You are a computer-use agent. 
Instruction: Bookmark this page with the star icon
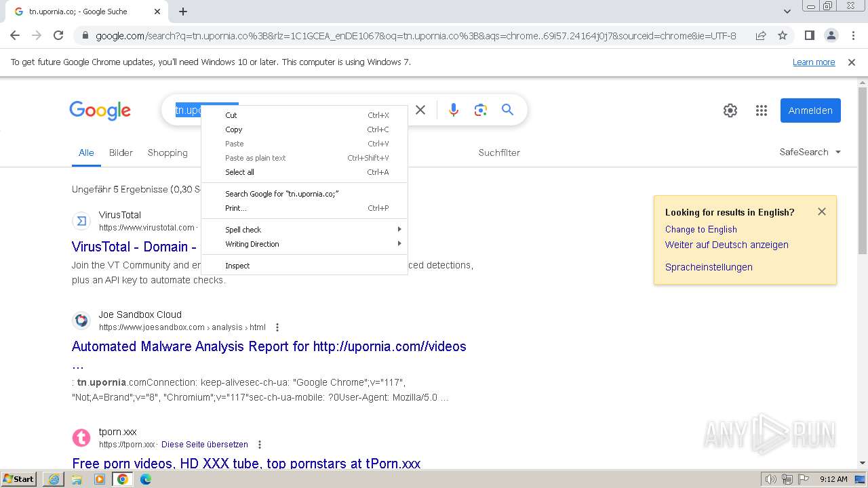click(783, 35)
